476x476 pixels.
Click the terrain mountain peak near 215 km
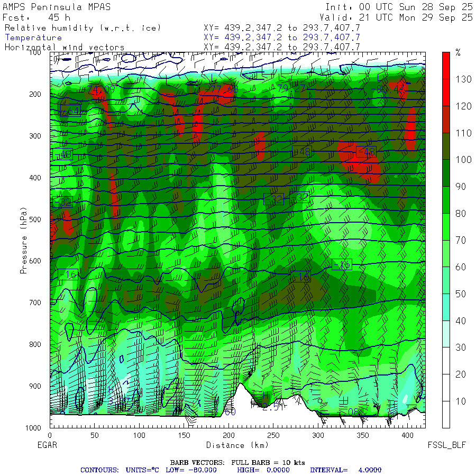point(241,385)
